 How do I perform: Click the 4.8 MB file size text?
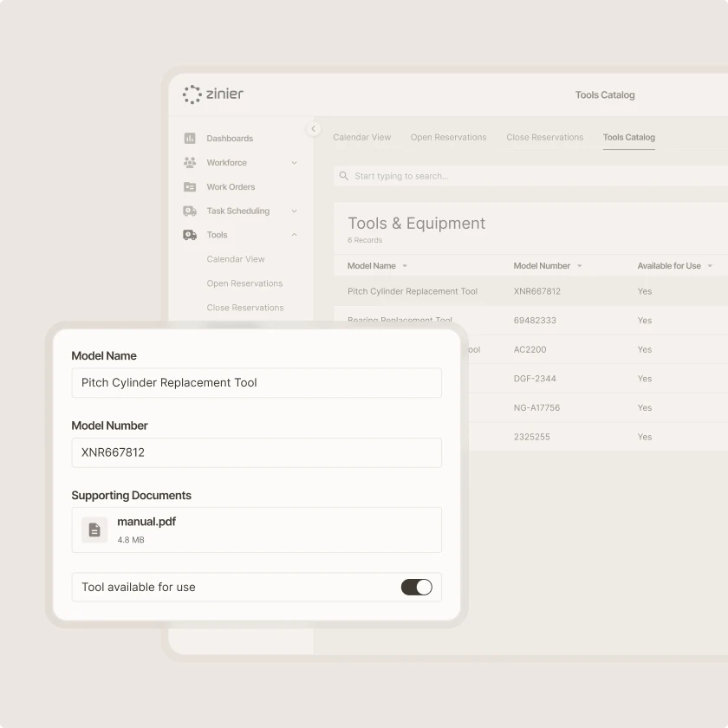point(131,540)
